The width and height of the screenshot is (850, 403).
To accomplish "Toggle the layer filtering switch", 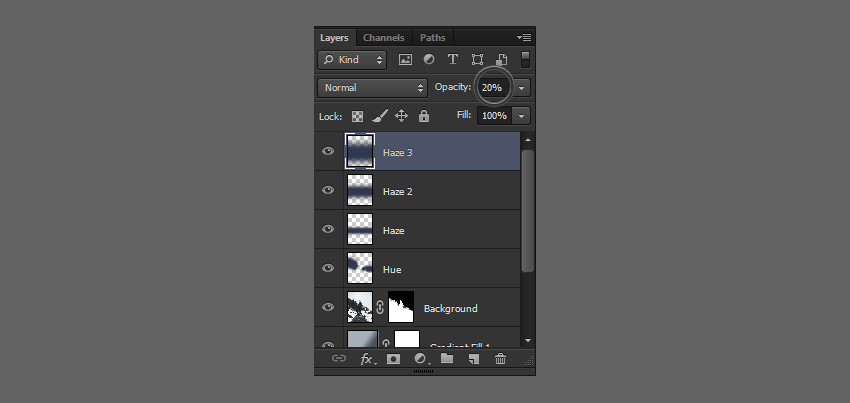I will [x=525, y=60].
